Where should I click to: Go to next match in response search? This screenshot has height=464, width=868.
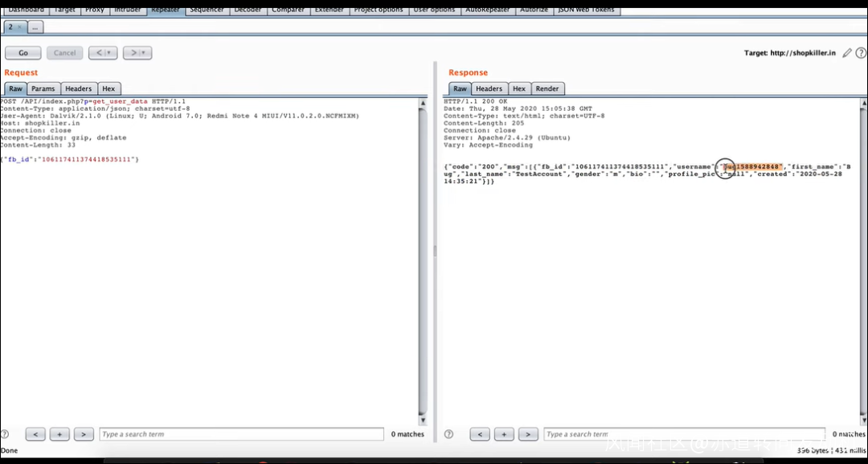pos(528,434)
